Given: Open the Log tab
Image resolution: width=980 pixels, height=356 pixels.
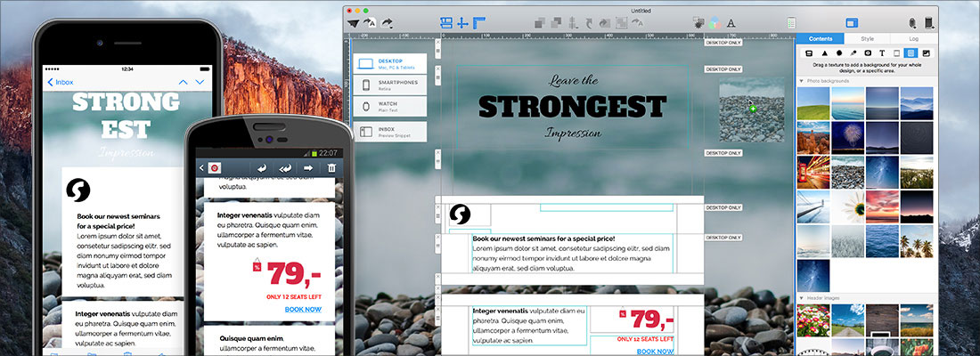Looking at the screenshot, I should tap(913, 39).
